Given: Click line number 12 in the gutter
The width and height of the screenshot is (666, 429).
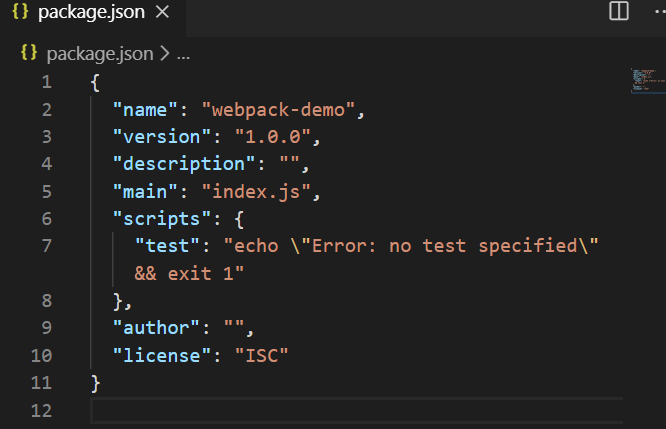Looking at the screenshot, I should click(42, 411).
